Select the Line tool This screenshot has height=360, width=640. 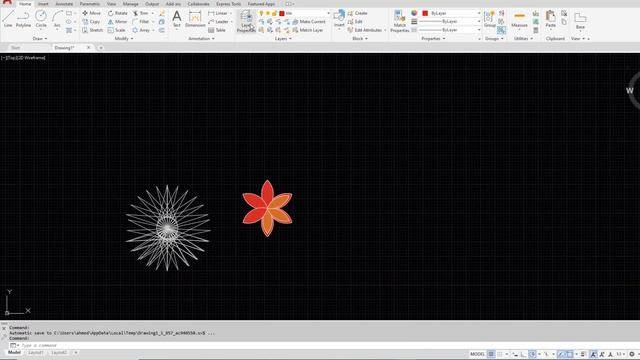(8, 19)
